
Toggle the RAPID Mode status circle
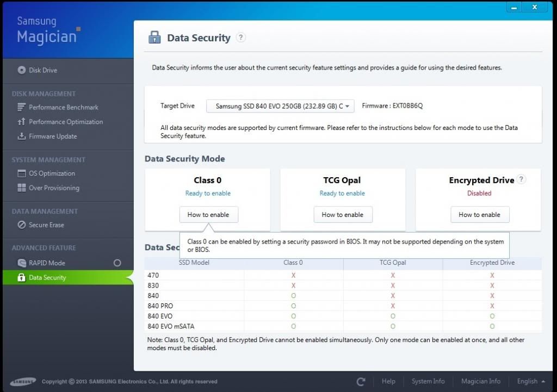point(117,263)
